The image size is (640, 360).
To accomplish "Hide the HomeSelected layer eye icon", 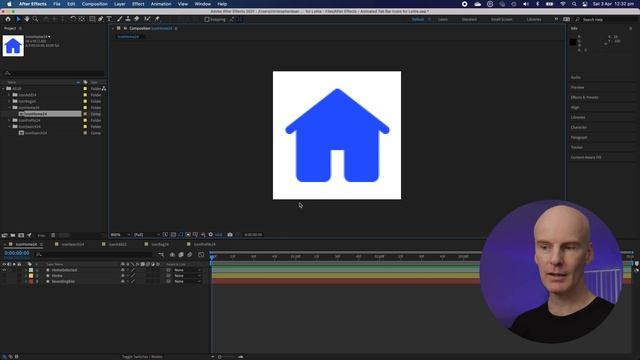I will [4, 270].
